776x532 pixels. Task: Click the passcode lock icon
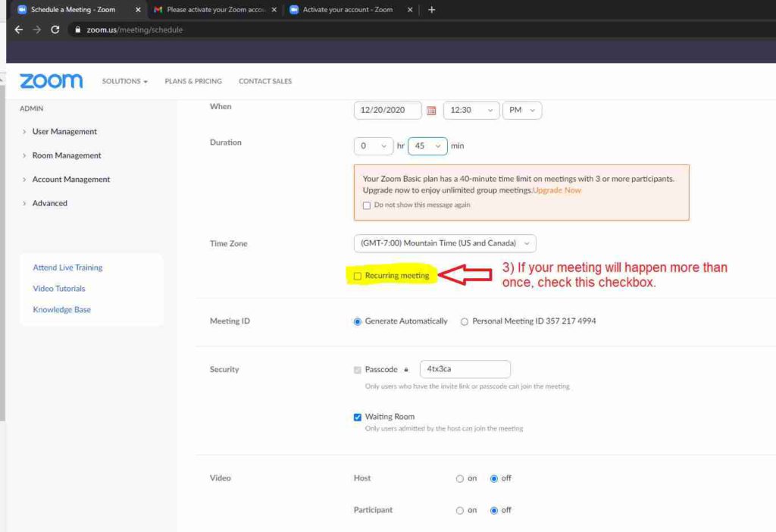point(406,370)
